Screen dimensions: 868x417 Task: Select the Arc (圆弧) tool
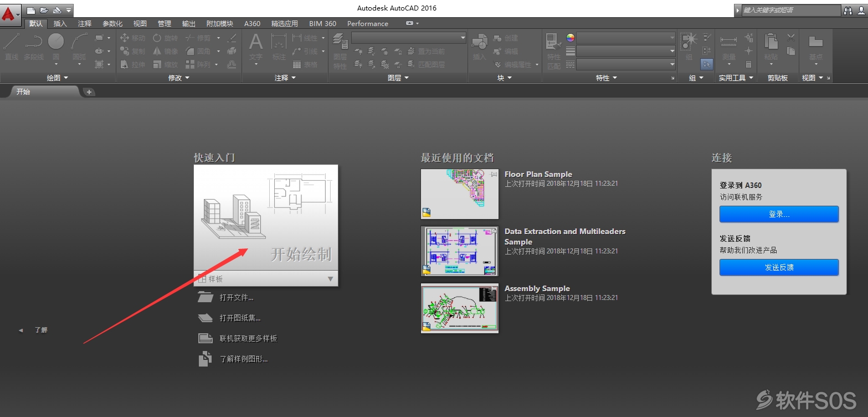coord(79,47)
